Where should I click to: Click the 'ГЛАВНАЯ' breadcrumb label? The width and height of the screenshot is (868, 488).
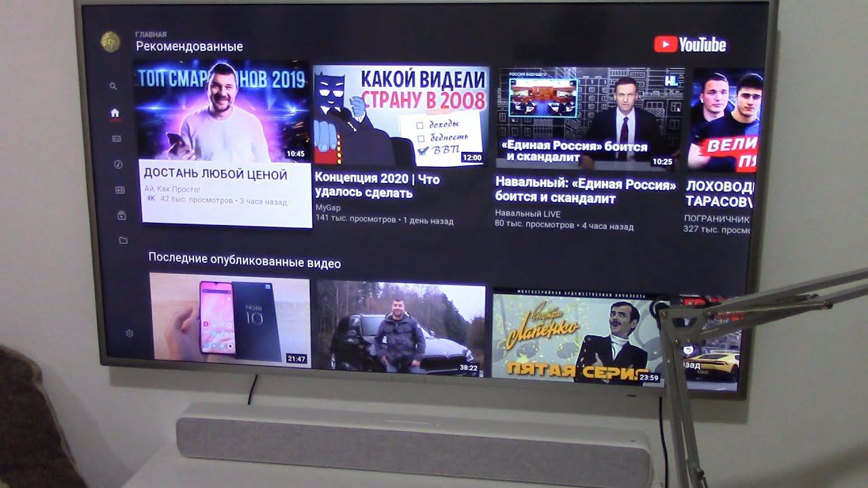(x=151, y=34)
